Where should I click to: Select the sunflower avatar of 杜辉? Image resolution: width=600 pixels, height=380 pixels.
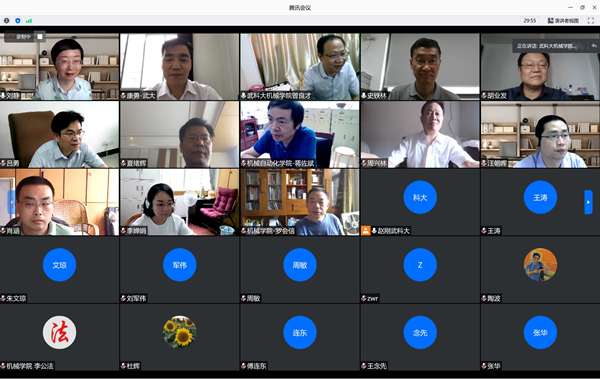click(179, 332)
